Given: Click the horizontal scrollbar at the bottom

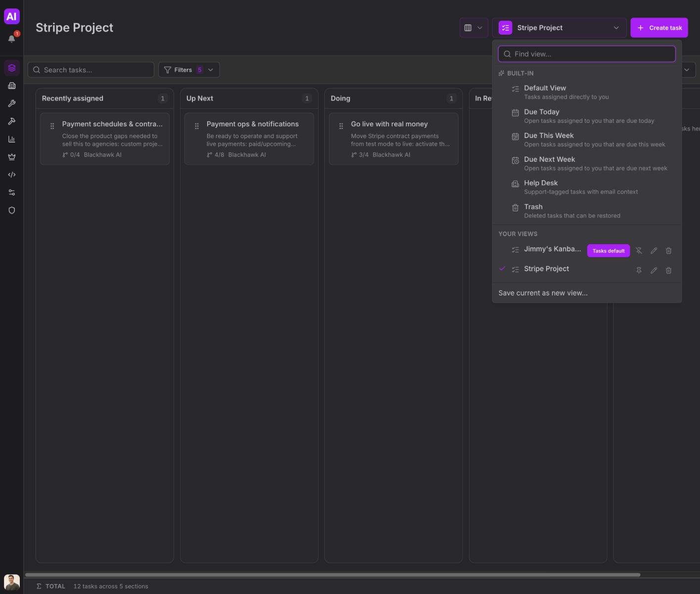Looking at the screenshot, I should click(333, 575).
